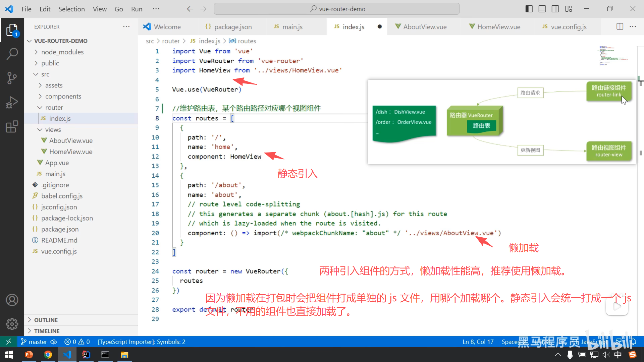Viewport: 644px width, 362px height.
Task: Open Chrome from the Windows taskbar
Action: pos(48,355)
